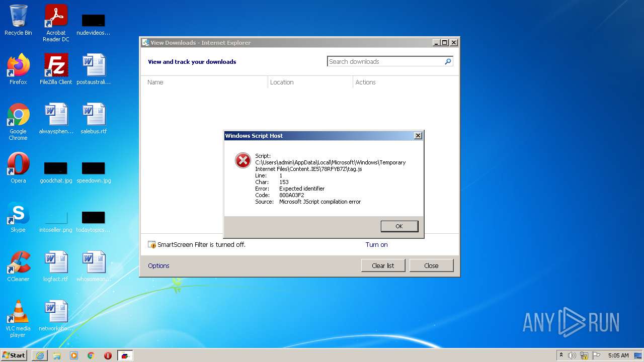Launch Opera desktop shortcut
The image size is (644, 362).
(x=18, y=168)
